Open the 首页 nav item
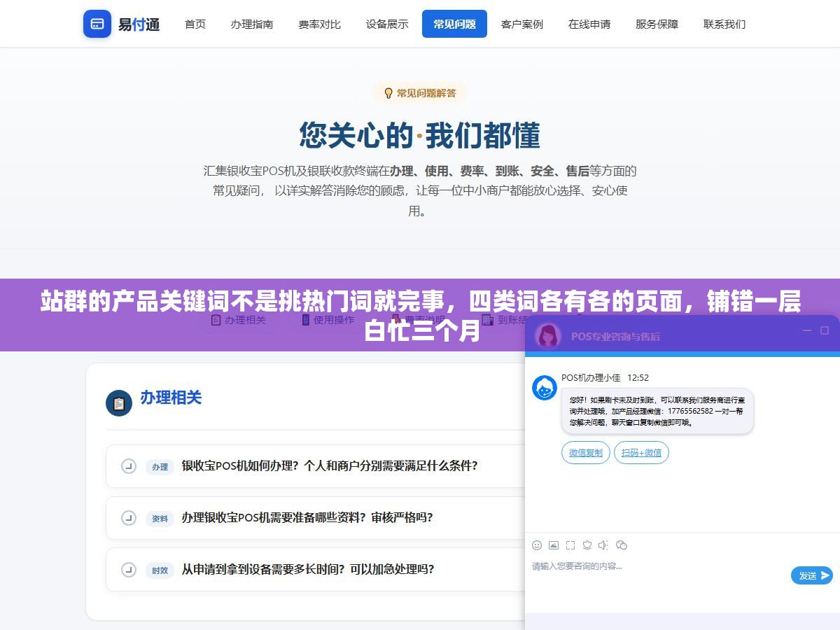Image resolution: width=840 pixels, height=630 pixels. pyautogui.click(x=195, y=24)
